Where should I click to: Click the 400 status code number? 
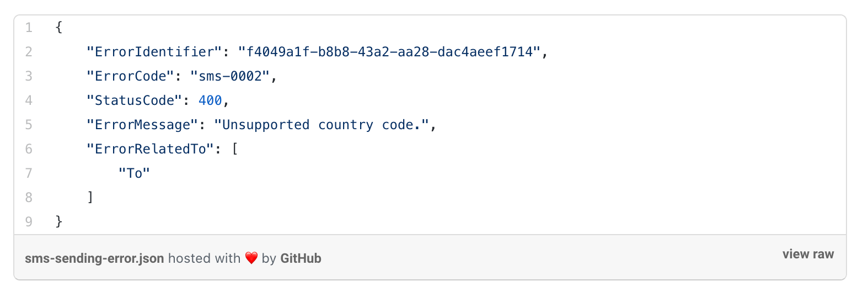210,100
